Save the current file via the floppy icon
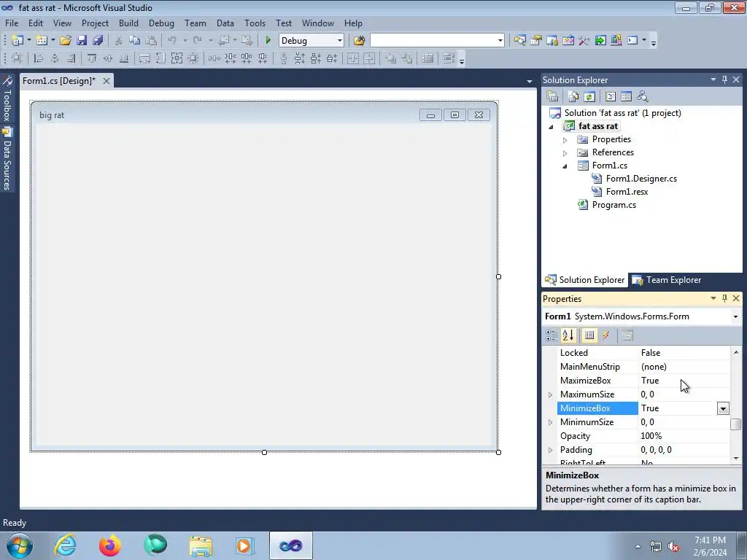 [82, 41]
